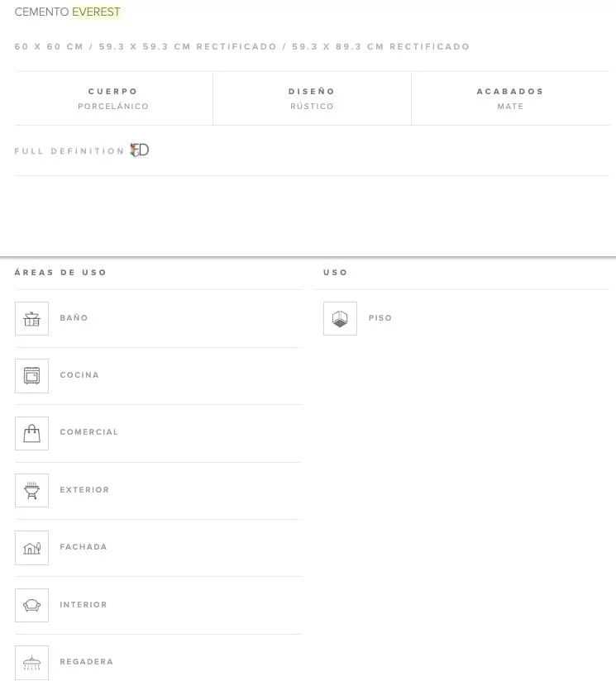Select the Fachada area label
Viewport: 616px width, 695px height.
[x=84, y=547]
